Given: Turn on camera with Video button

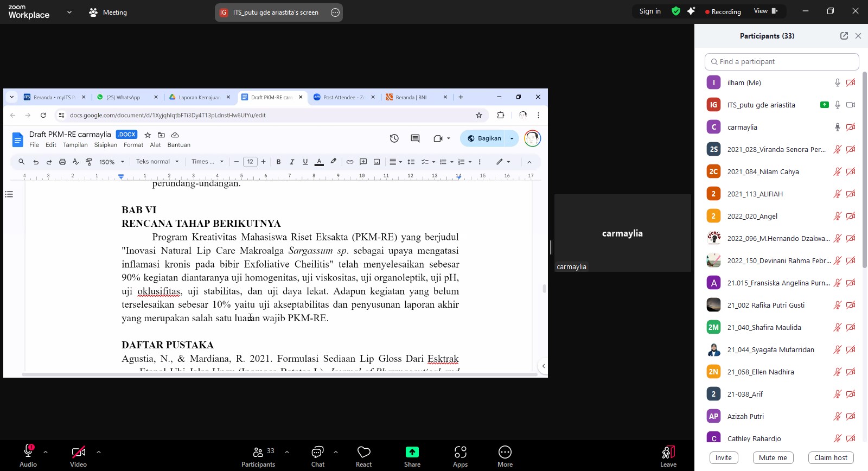Looking at the screenshot, I should point(78,453).
